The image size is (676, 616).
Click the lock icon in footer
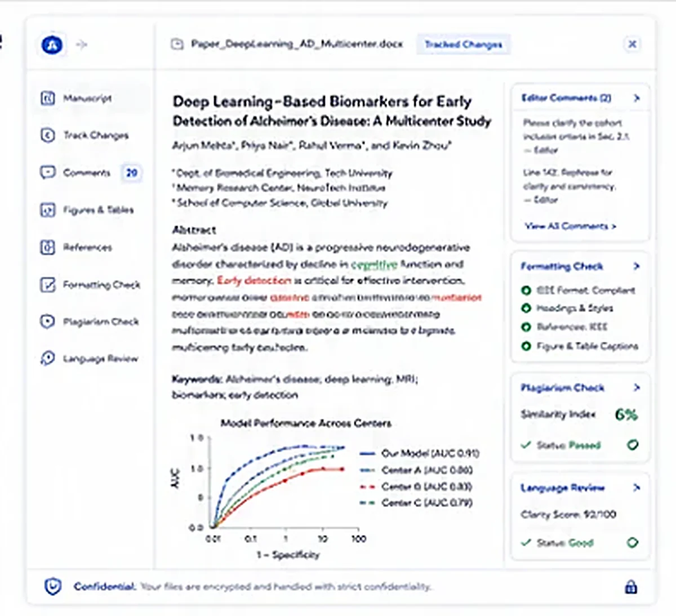(x=631, y=587)
